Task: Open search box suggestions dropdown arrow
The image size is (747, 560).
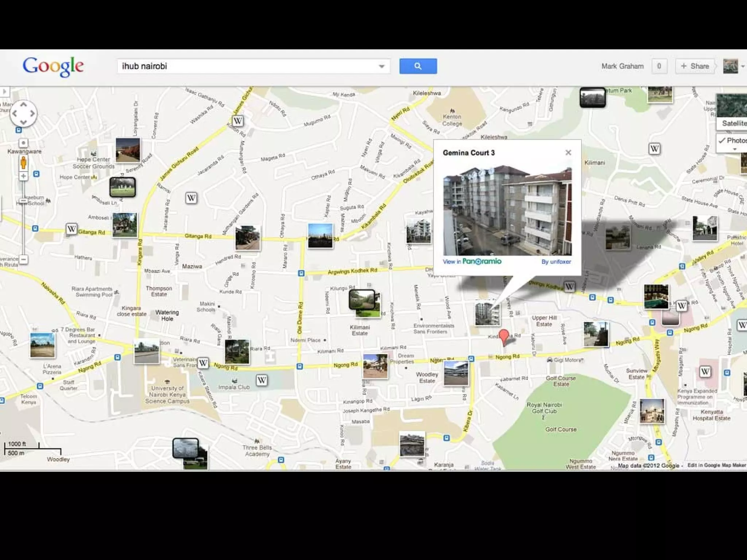Action: [382, 66]
